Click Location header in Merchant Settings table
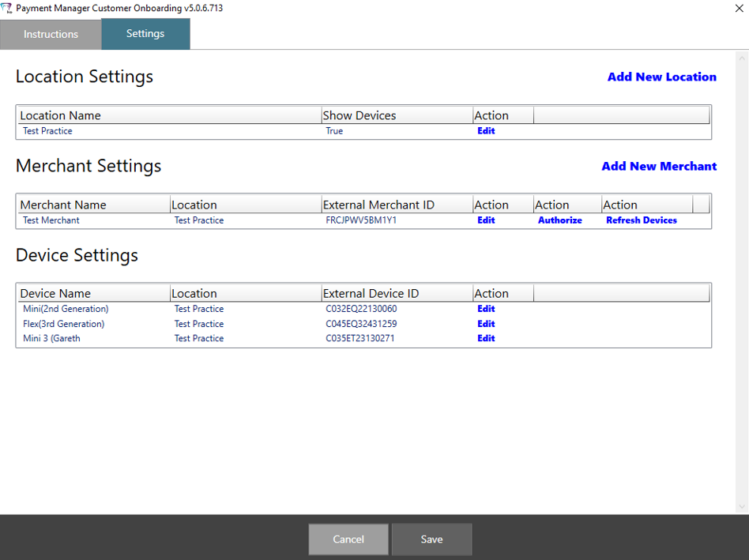749x560 pixels. coord(246,205)
